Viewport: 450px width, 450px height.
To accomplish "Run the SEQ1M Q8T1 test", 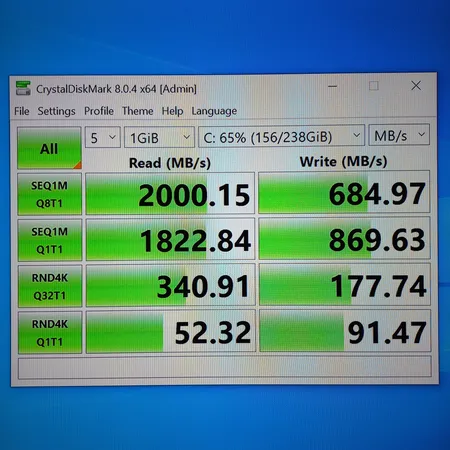I will (50, 194).
